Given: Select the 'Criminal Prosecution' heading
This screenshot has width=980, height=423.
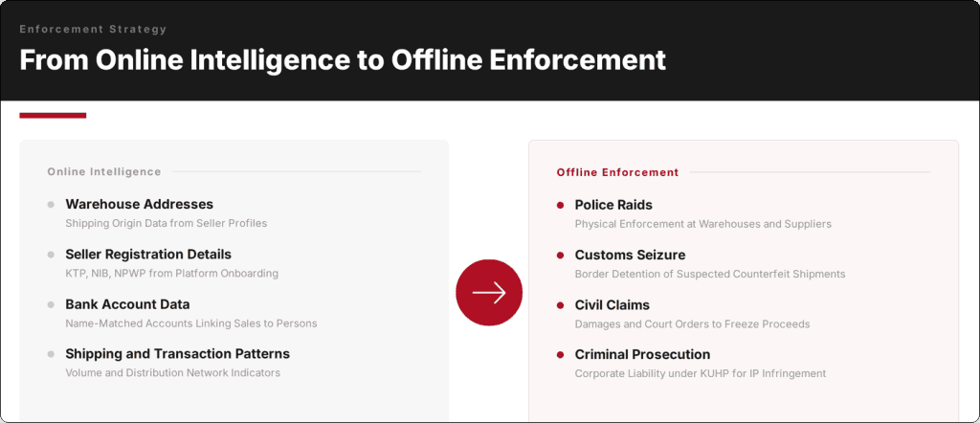Looking at the screenshot, I should (642, 354).
